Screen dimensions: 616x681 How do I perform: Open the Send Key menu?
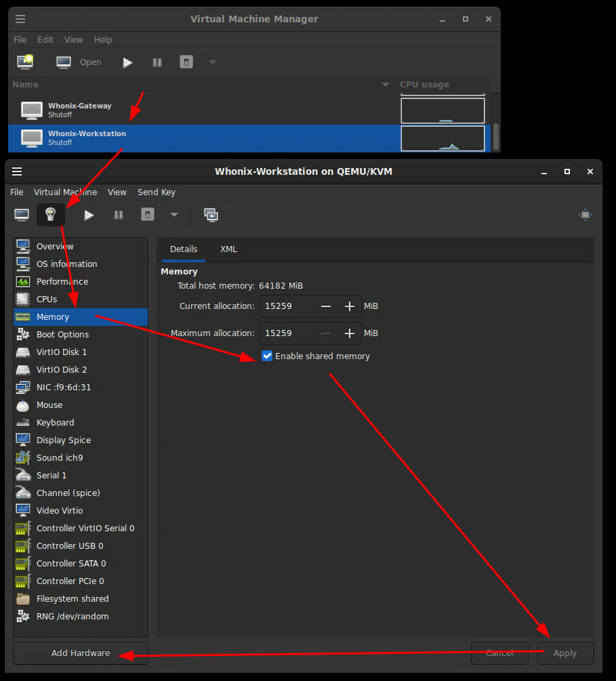point(157,192)
